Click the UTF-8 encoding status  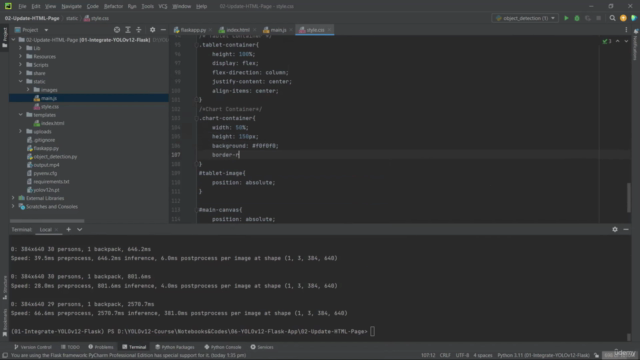(x=462, y=355)
